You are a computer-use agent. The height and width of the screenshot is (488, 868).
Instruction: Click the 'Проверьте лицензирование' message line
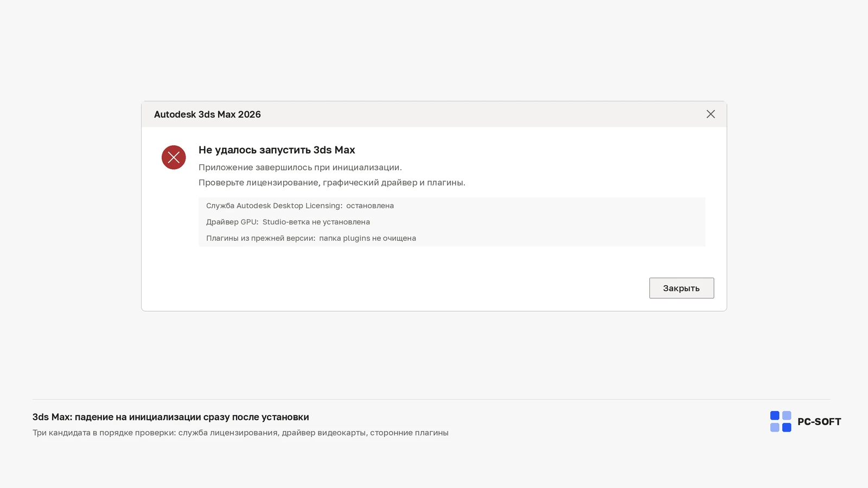pos(332,182)
